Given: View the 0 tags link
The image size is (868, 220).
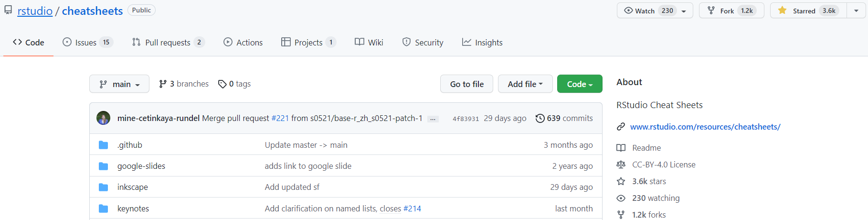Looking at the screenshot, I should point(234,84).
